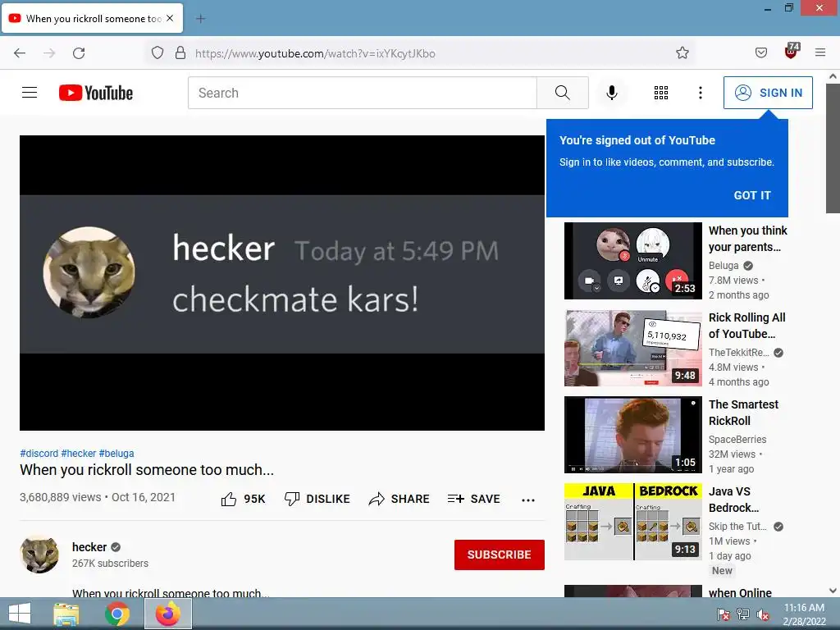SAVE video to a playlist
The height and width of the screenshot is (630, 840).
(474, 499)
